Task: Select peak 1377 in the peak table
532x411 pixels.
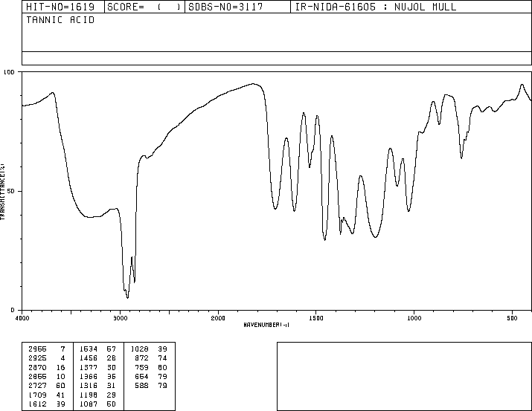Action: pyautogui.click(x=89, y=367)
